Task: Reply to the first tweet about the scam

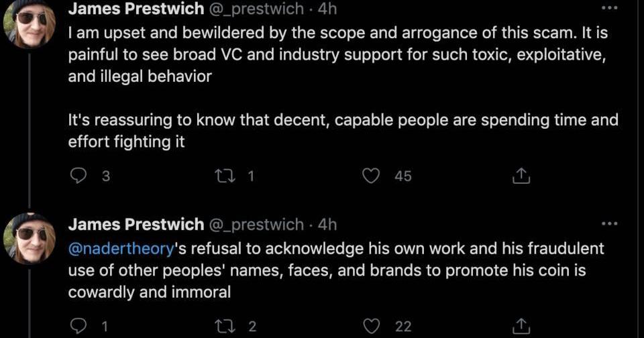Action: (x=79, y=176)
